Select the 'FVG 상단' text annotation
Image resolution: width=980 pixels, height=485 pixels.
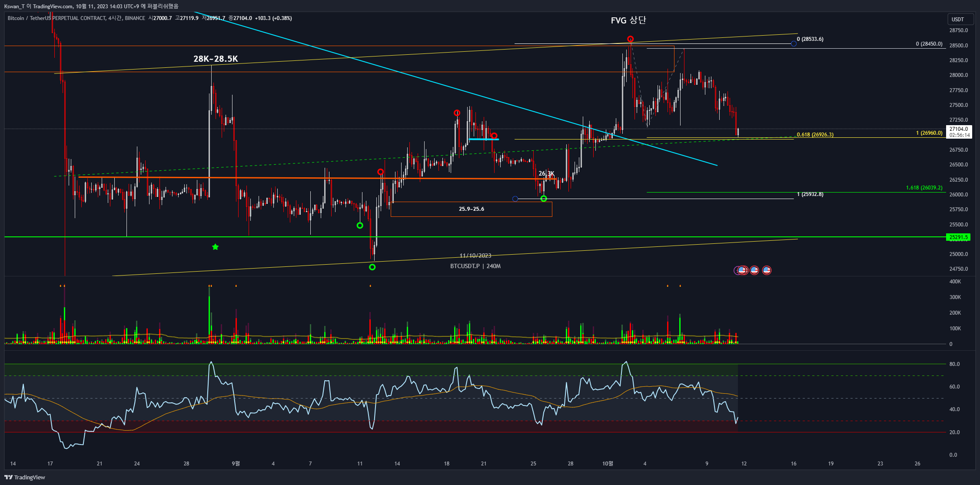[x=628, y=20]
